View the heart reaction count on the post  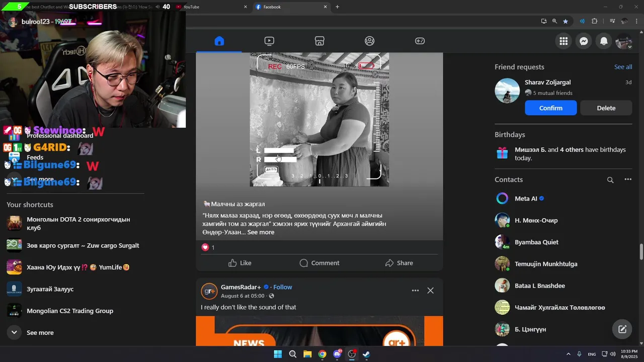[208, 247]
